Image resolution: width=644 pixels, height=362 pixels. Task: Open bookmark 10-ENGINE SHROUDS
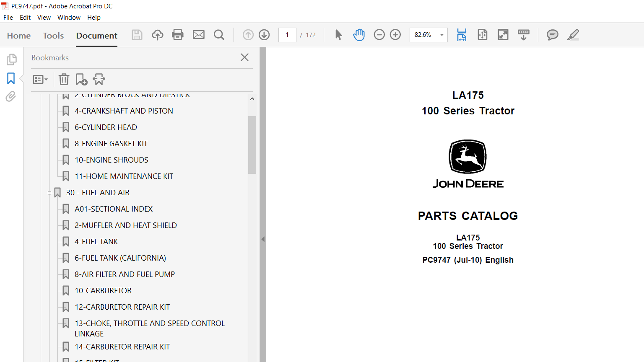[x=112, y=160]
